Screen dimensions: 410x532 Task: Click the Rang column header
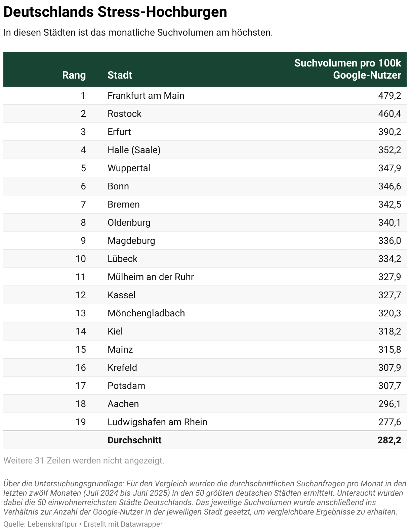pyautogui.click(x=74, y=75)
